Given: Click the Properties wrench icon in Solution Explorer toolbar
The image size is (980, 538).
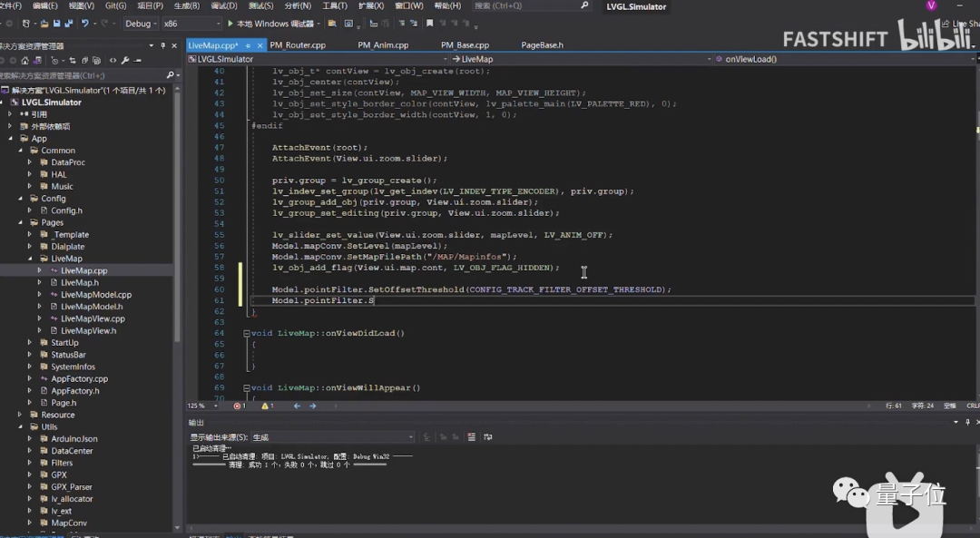Looking at the screenshot, I should [126, 61].
